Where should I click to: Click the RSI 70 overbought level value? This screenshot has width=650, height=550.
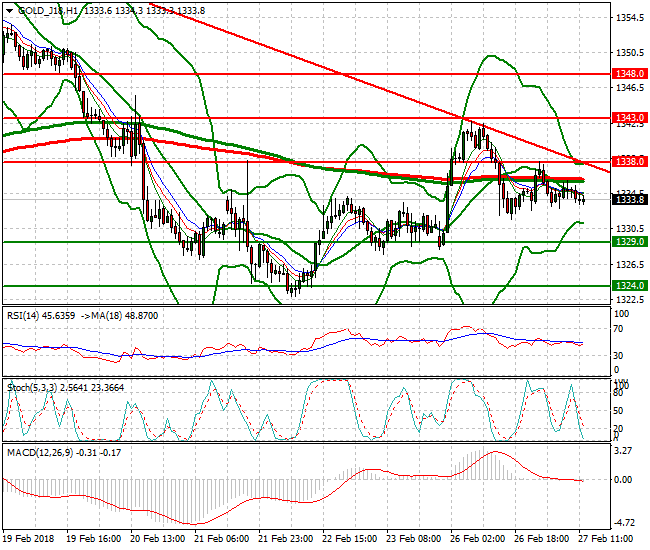[618, 329]
